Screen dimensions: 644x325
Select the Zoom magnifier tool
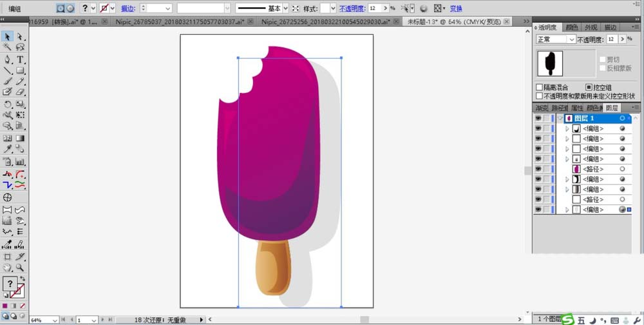coord(20,268)
